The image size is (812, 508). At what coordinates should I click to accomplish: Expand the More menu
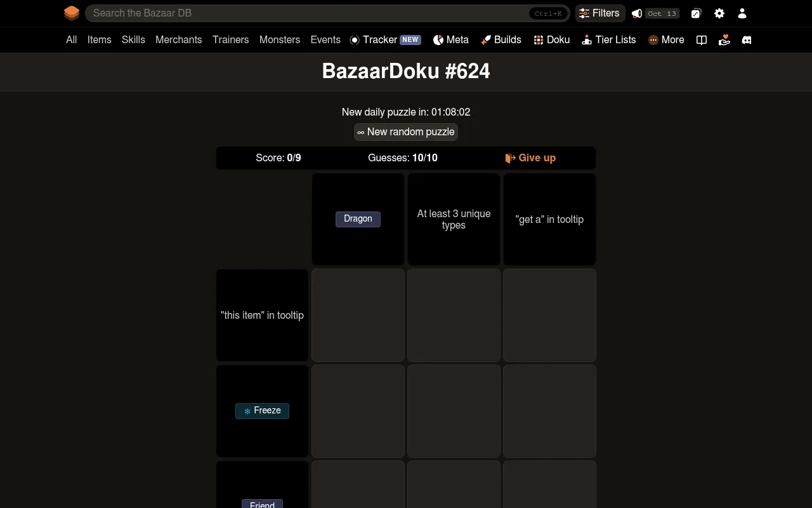pyautogui.click(x=666, y=39)
